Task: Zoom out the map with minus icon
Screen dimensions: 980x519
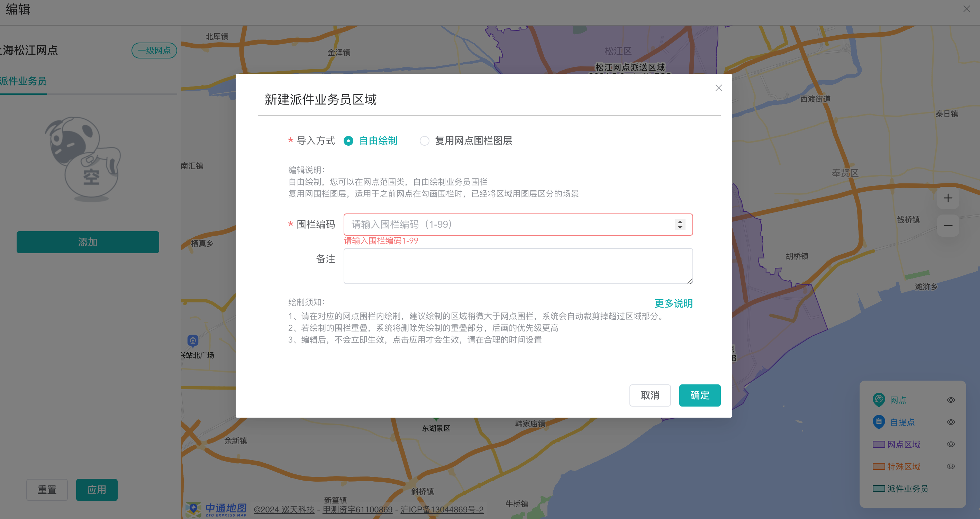Action: [x=948, y=226]
